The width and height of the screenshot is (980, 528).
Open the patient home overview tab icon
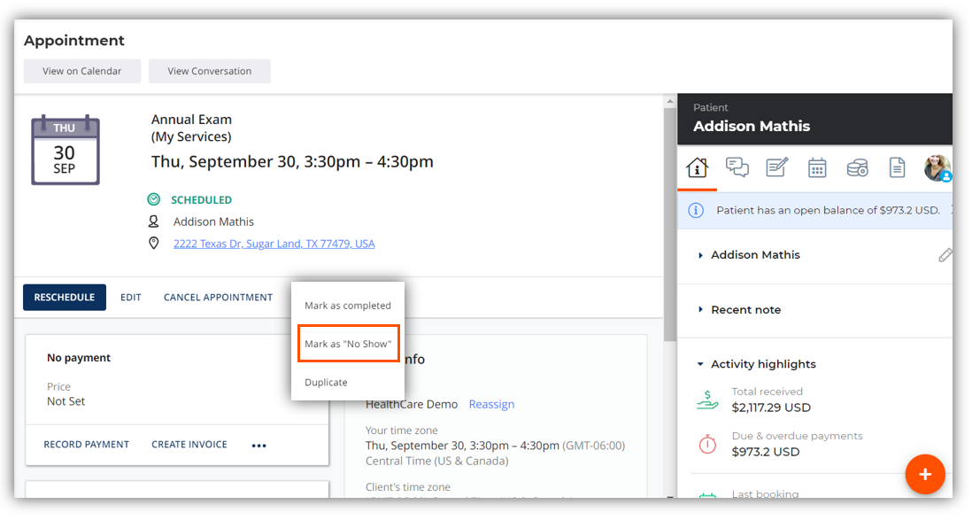point(697,167)
